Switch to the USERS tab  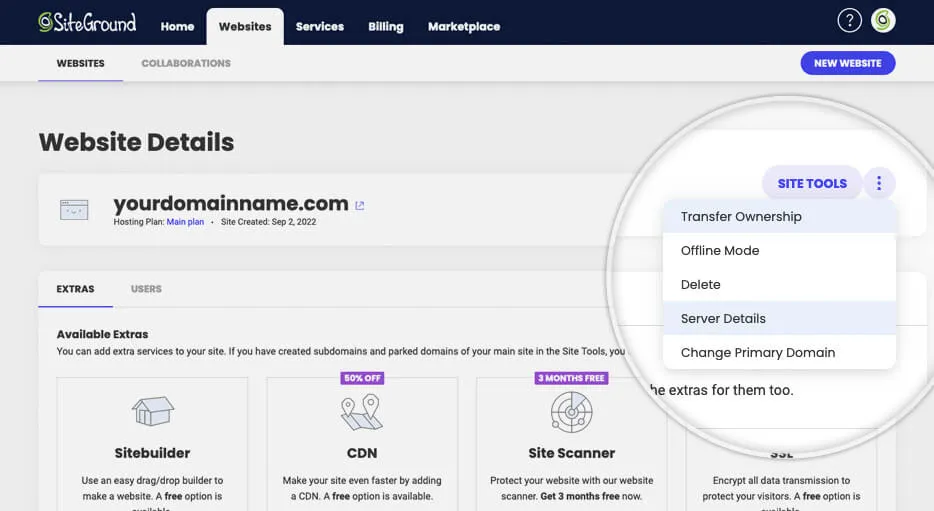pyautogui.click(x=146, y=289)
